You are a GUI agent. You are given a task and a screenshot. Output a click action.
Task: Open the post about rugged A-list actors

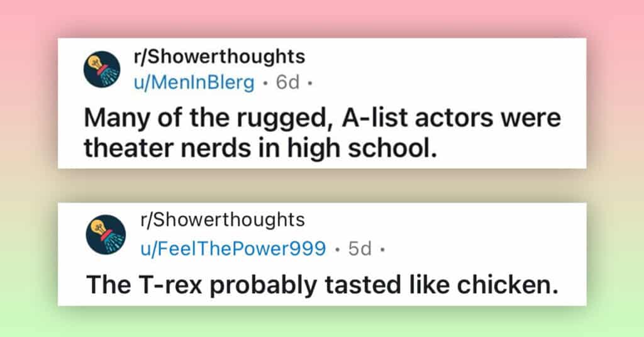(322, 133)
